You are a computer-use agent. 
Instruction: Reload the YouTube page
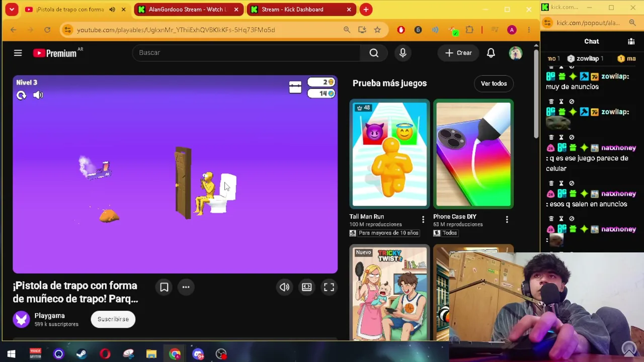click(x=47, y=30)
